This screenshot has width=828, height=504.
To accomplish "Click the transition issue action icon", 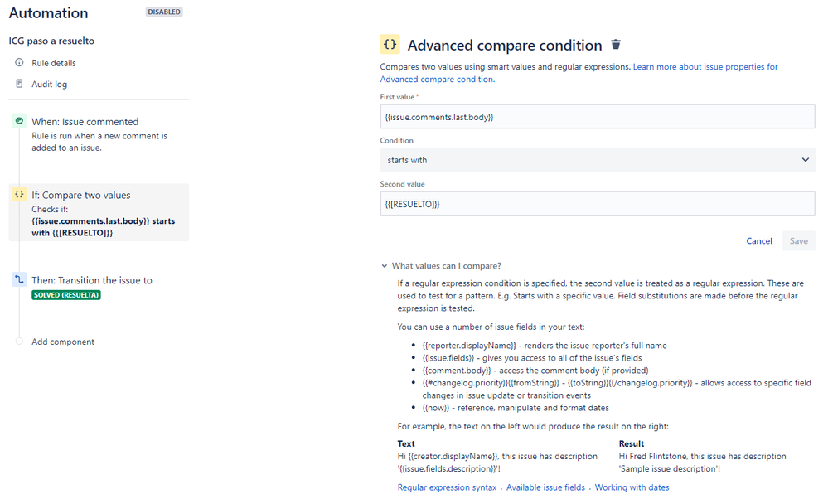I will click(20, 279).
